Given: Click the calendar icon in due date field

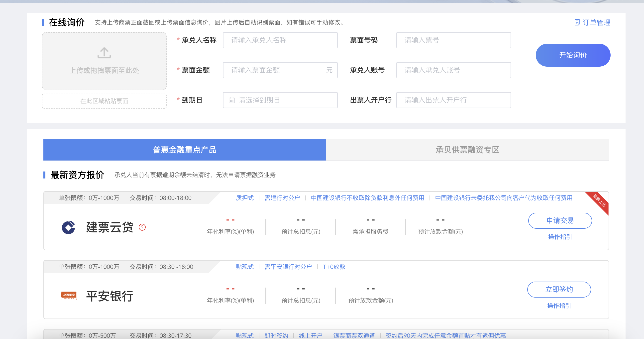Looking at the screenshot, I should tap(231, 100).
